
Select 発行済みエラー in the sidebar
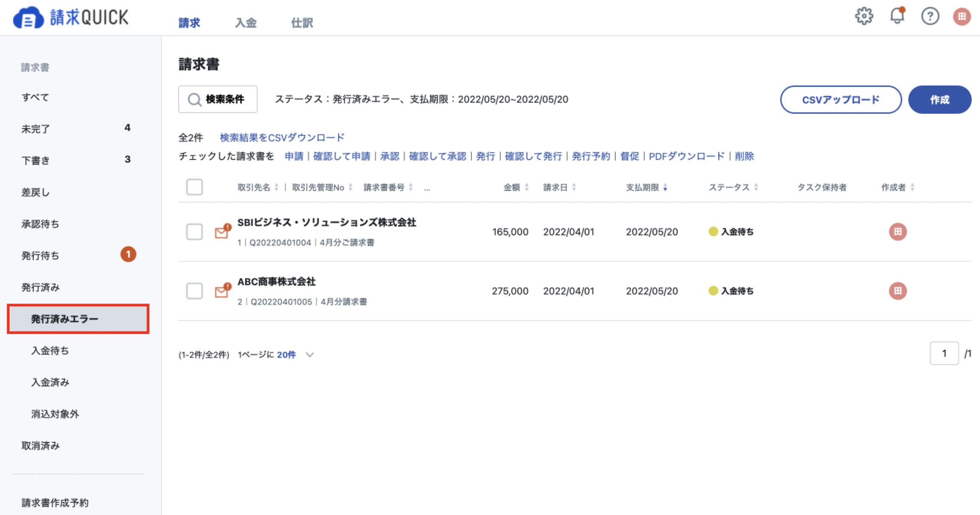tap(78, 319)
